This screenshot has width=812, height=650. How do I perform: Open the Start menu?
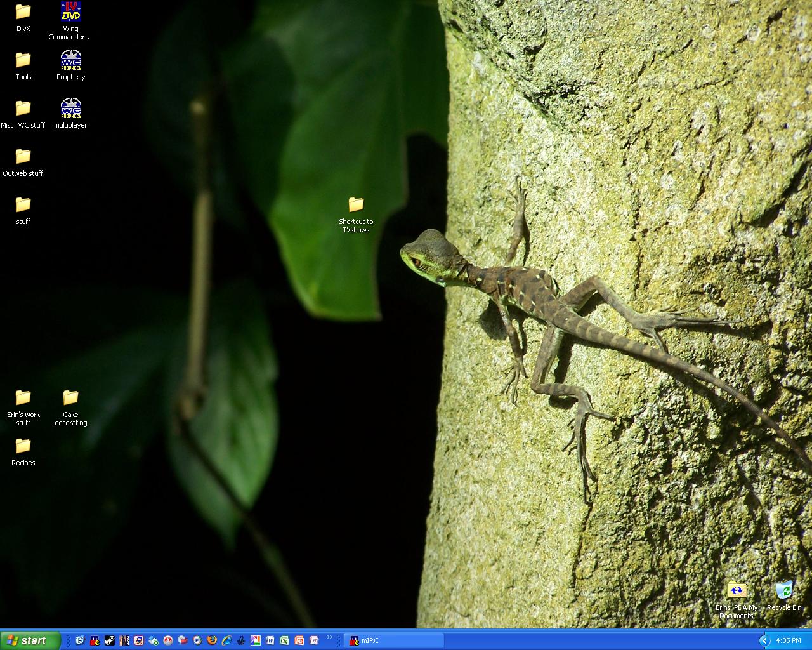click(29, 640)
